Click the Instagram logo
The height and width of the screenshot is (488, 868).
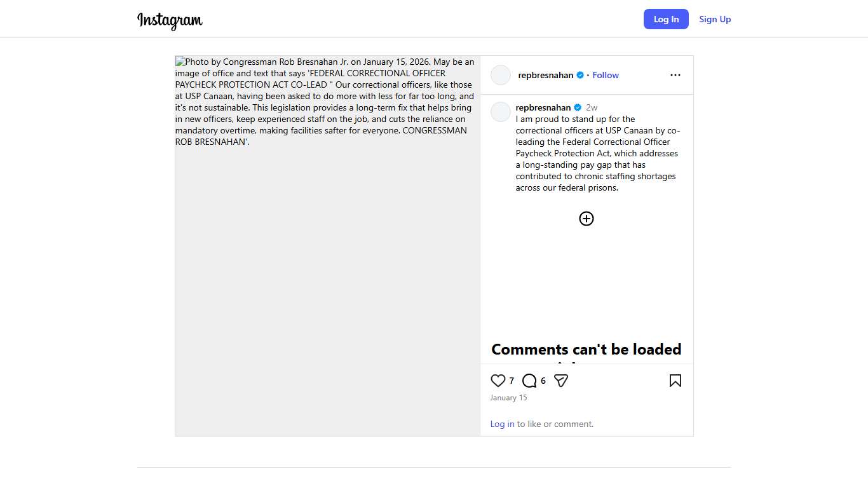point(170,20)
